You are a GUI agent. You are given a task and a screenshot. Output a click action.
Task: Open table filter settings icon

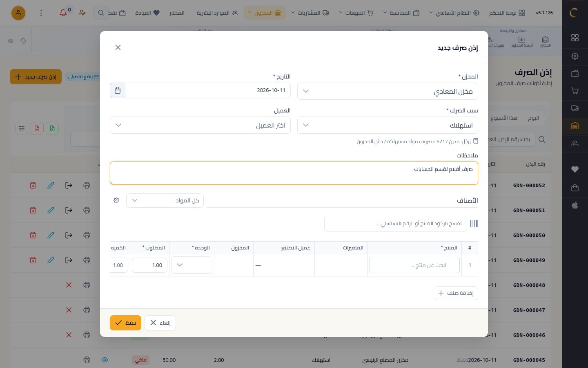22,128
